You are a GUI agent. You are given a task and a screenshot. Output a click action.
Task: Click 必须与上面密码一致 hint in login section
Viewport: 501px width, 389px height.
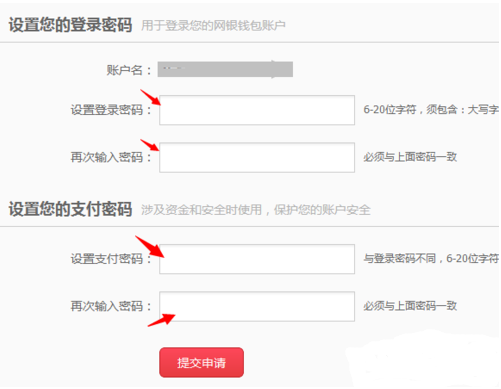(x=410, y=157)
